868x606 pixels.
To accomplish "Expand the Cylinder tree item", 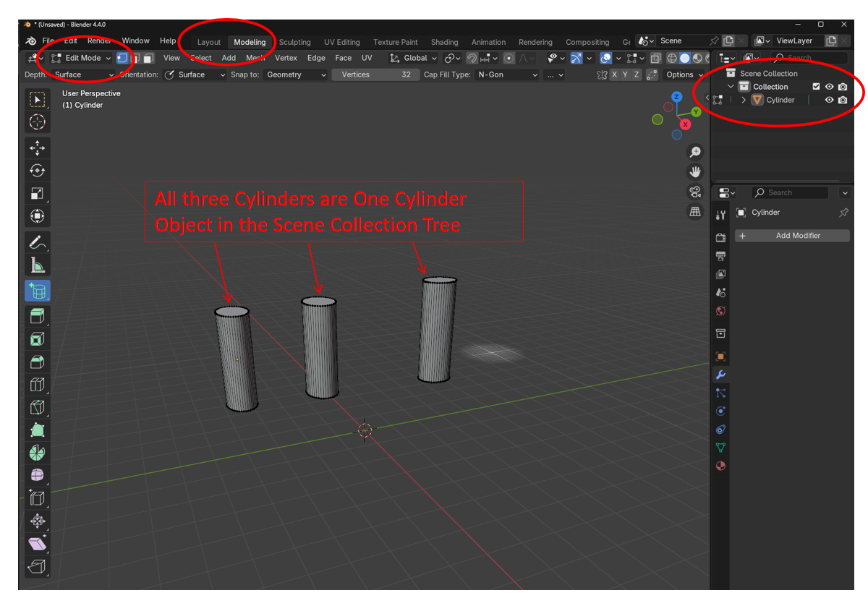I will pos(744,100).
